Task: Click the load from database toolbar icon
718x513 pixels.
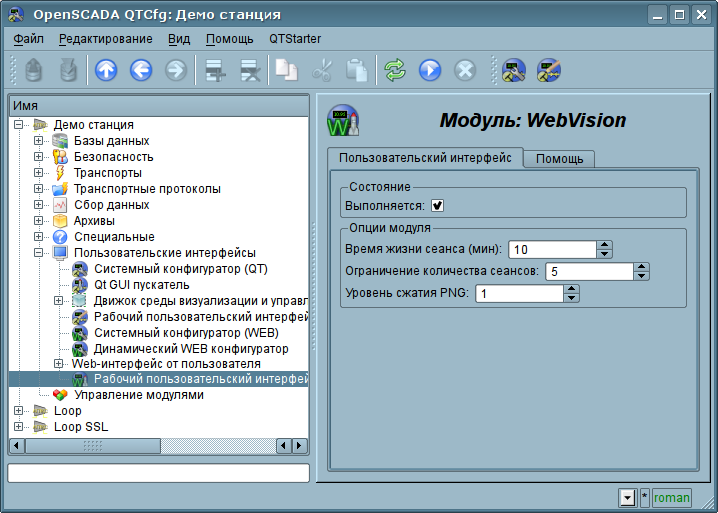Action: point(33,71)
